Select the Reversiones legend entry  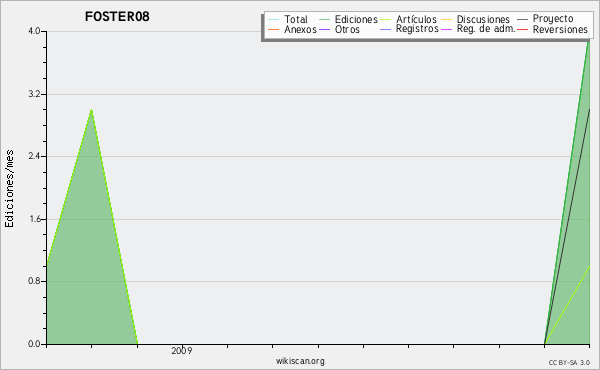[552, 29]
